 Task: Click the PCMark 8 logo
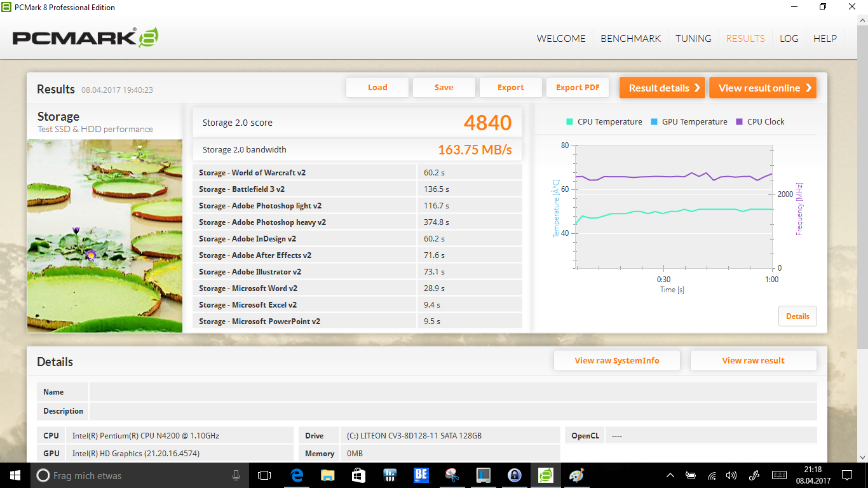point(85,37)
